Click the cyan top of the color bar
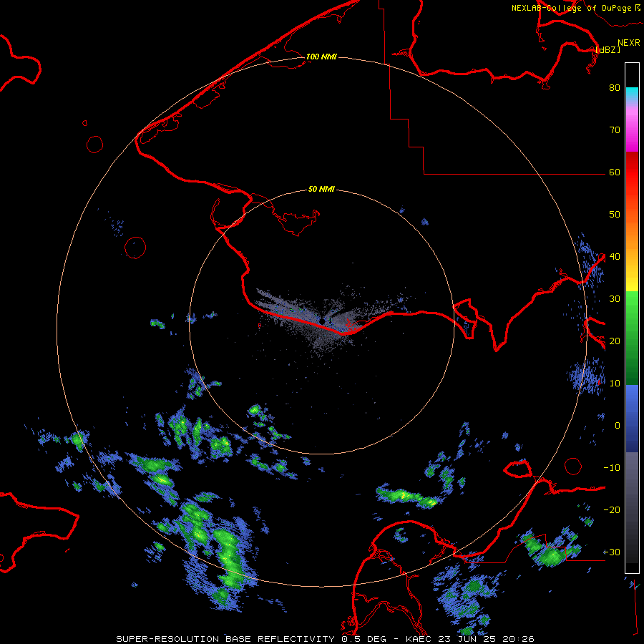Screen dimensions: 644x644 tap(632, 93)
